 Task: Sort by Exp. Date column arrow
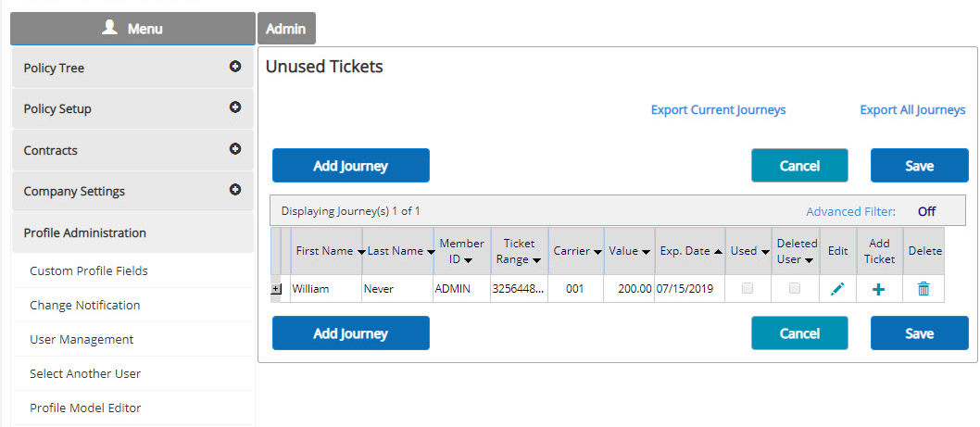tap(718, 251)
